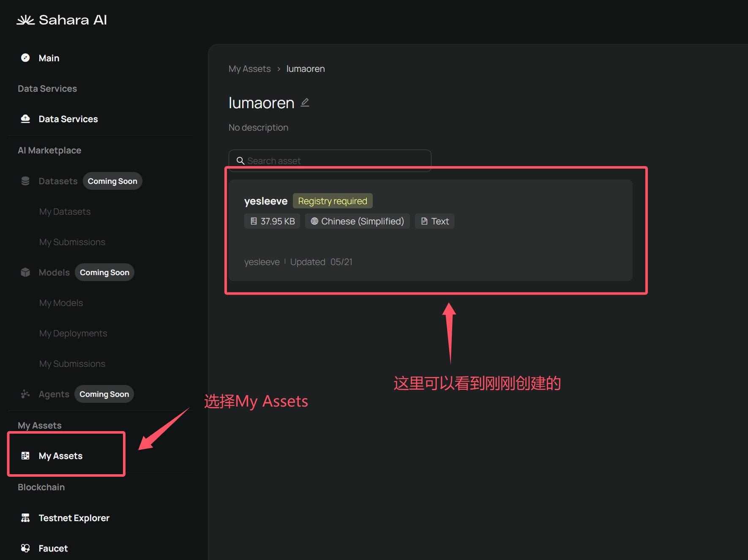
Task: Click the lumaoren page heading
Action: (261, 103)
